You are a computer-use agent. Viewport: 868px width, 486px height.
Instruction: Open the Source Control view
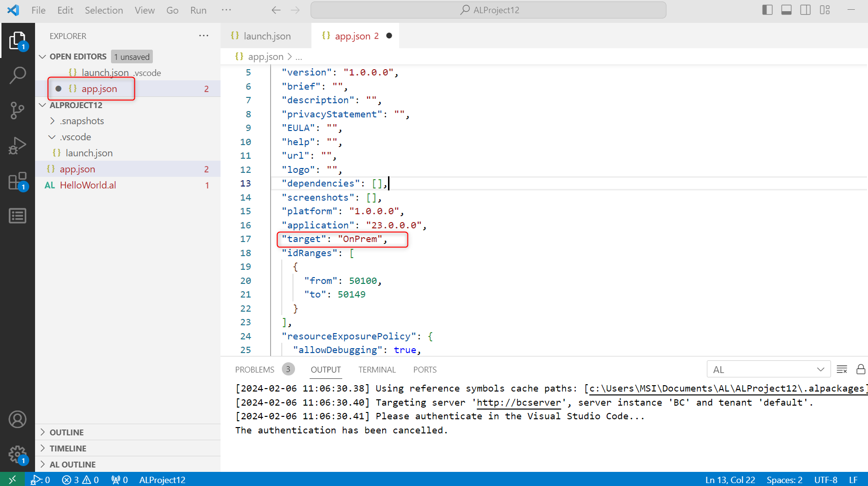pyautogui.click(x=18, y=111)
